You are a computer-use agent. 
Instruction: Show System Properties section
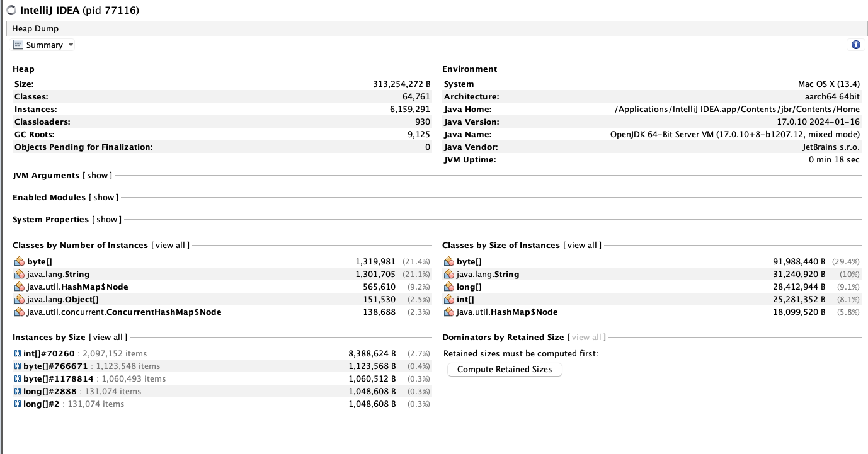tap(106, 220)
